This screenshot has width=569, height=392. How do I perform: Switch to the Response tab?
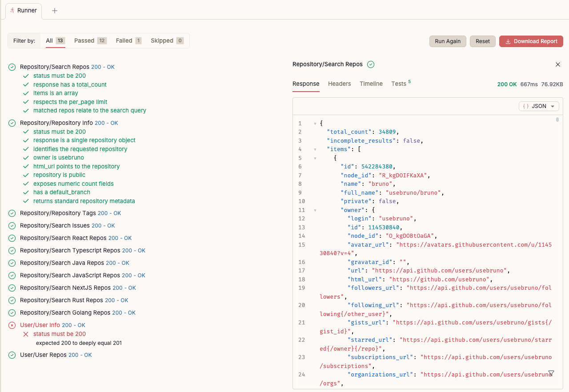[x=306, y=84]
